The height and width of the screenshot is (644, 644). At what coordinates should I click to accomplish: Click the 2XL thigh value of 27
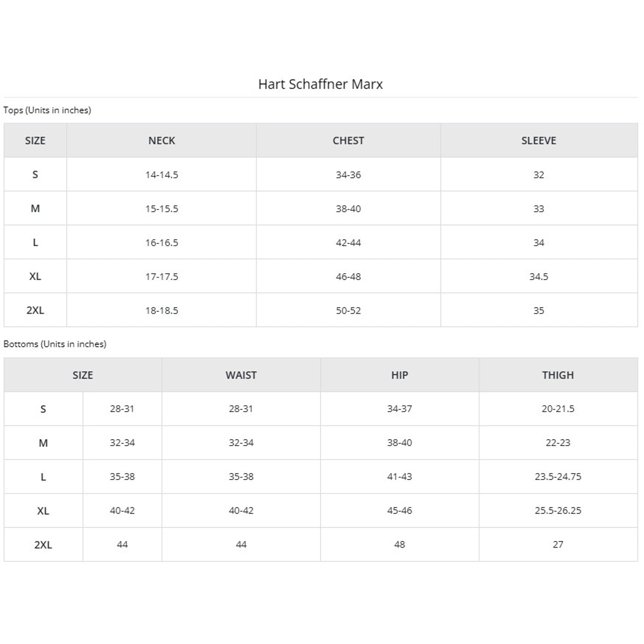pyautogui.click(x=557, y=545)
